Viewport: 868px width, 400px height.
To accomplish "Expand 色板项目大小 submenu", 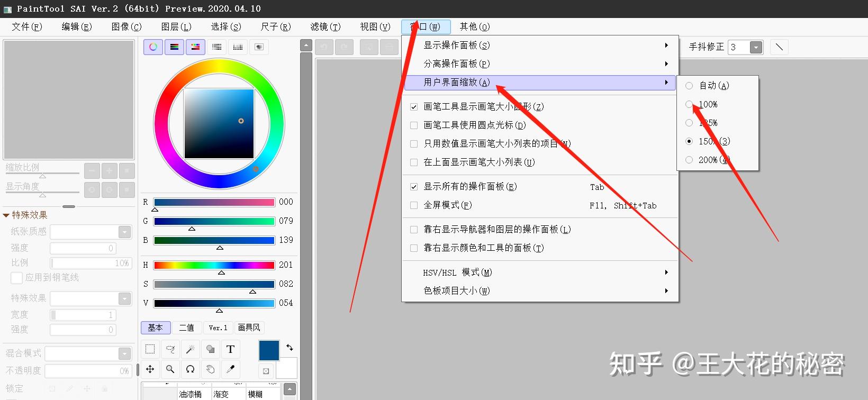I will tap(540, 291).
